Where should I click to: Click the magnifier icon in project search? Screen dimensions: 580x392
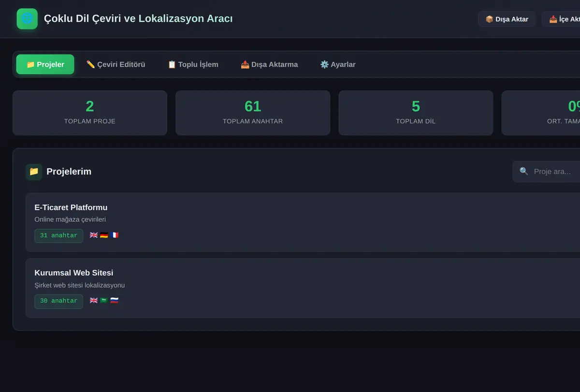point(524,172)
